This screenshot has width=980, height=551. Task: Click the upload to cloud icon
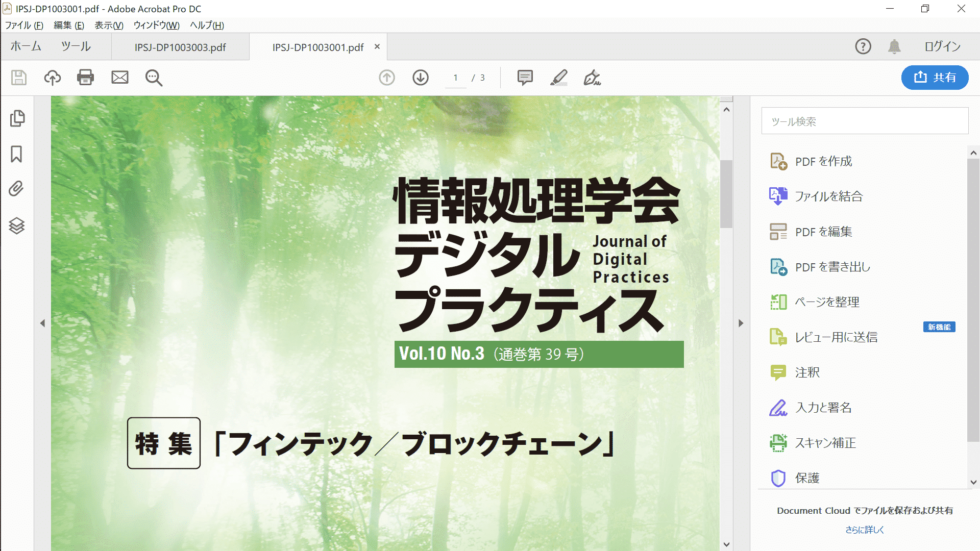click(x=53, y=78)
